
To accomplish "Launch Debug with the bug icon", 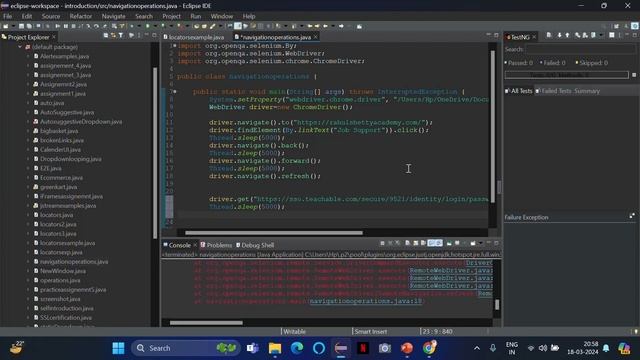I will click(132, 26).
